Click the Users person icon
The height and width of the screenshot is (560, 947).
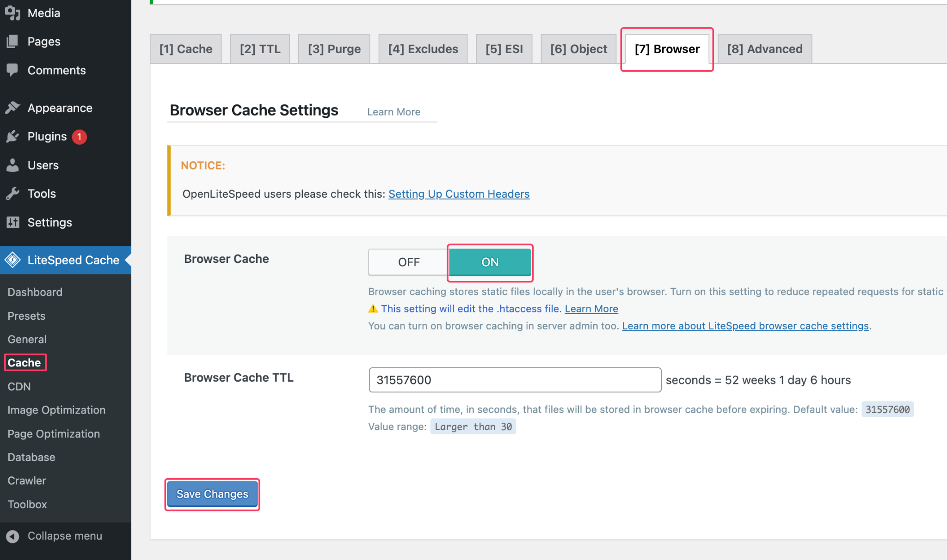(12, 165)
